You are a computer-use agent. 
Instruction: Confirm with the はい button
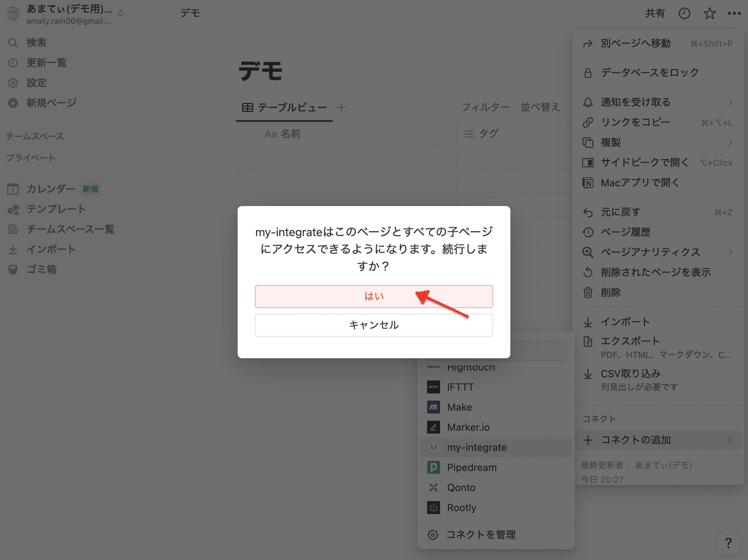click(374, 296)
